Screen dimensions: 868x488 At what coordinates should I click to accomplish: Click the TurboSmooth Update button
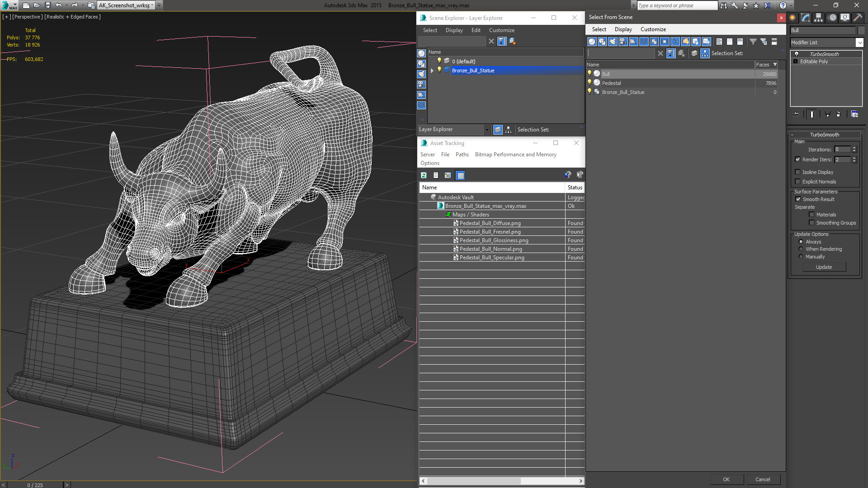pos(824,267)
